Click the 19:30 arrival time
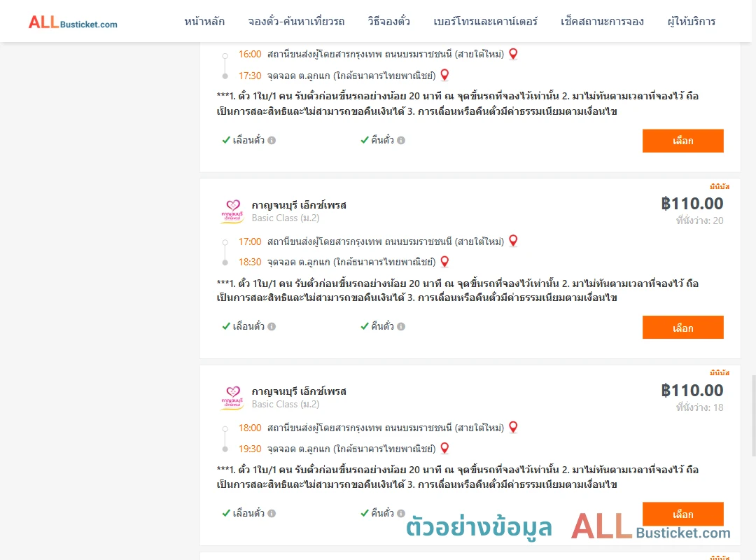 point(250,449)
